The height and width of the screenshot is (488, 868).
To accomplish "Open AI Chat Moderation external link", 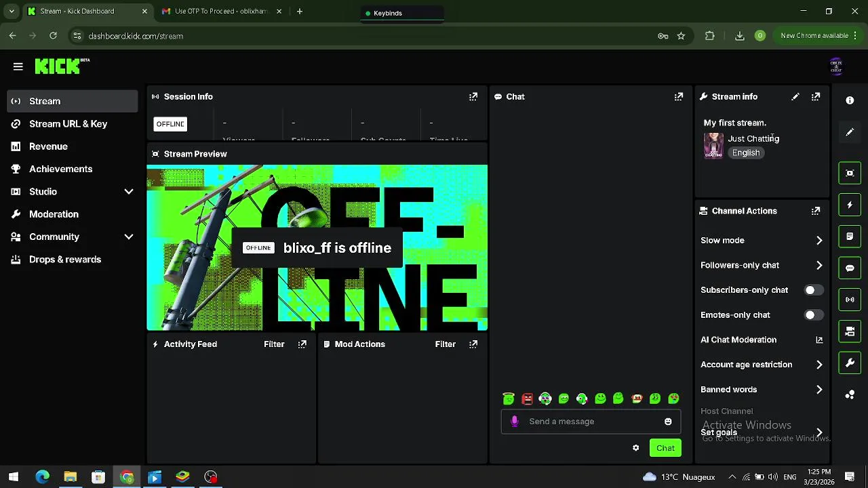I will point(819,340).
